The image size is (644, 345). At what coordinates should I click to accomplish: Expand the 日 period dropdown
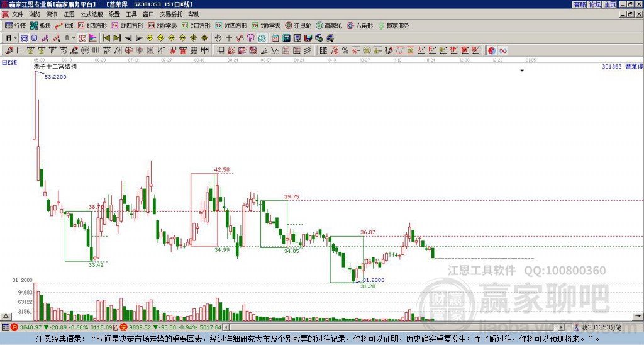tap(15, 38)
